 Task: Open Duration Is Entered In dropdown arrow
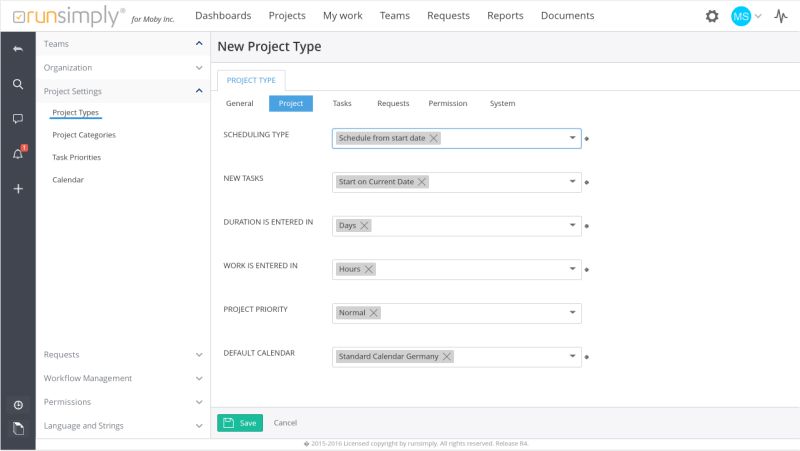coord(572,225)
